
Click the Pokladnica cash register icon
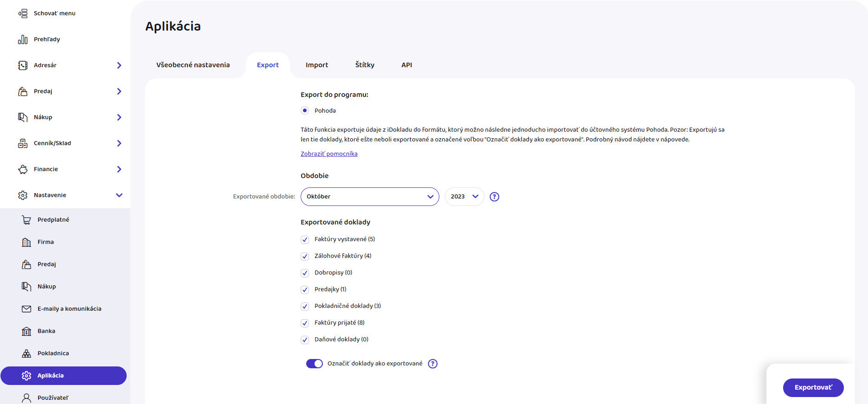click(x=26, y=353)
